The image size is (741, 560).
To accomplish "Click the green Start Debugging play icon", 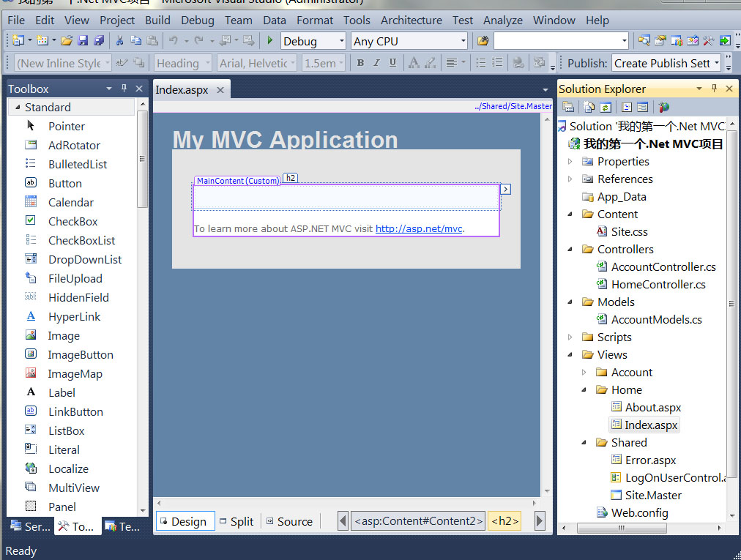I will [x=270, y=41].
